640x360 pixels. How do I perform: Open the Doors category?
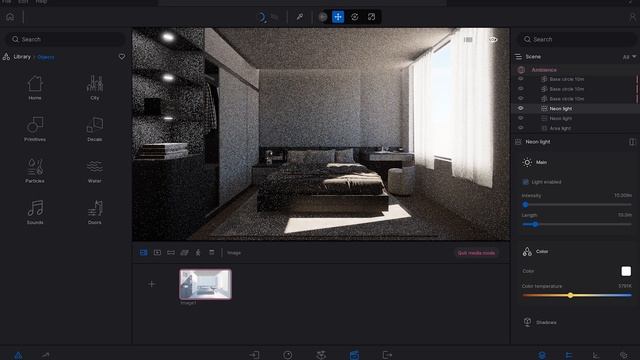pyautogui.click(x=95, y=212)
